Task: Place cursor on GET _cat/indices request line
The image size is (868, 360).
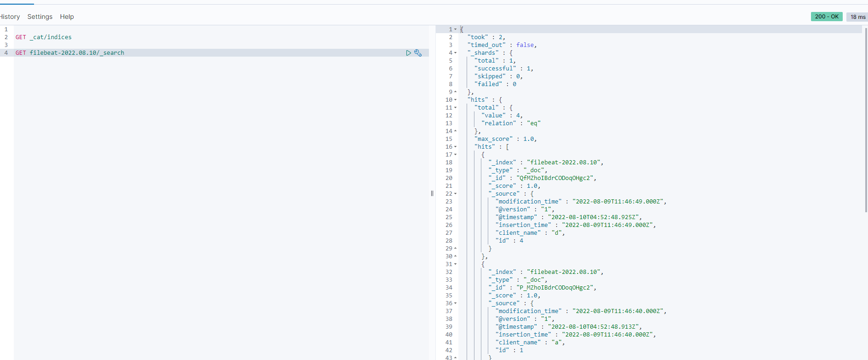Action: click(x=44, y=37)
